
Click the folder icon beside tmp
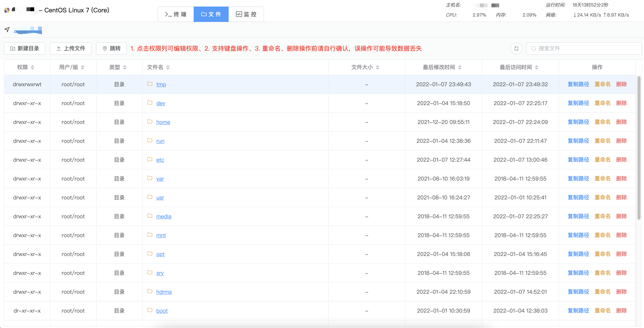[x=150, y=84]
